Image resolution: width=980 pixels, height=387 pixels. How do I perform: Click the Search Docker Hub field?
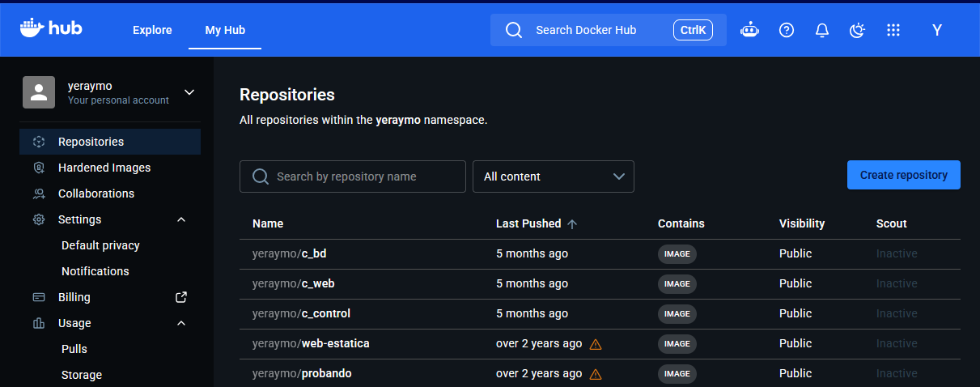tap(608, 30)
